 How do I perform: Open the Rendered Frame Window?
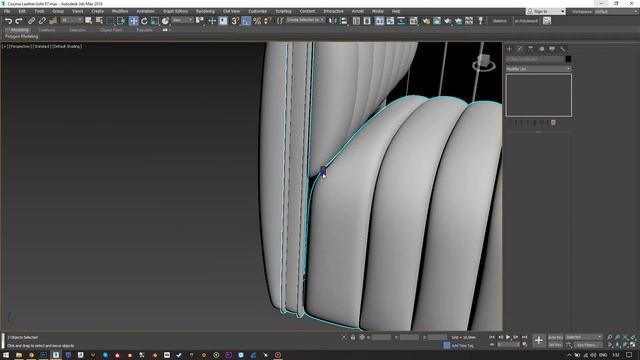[437, 21]
